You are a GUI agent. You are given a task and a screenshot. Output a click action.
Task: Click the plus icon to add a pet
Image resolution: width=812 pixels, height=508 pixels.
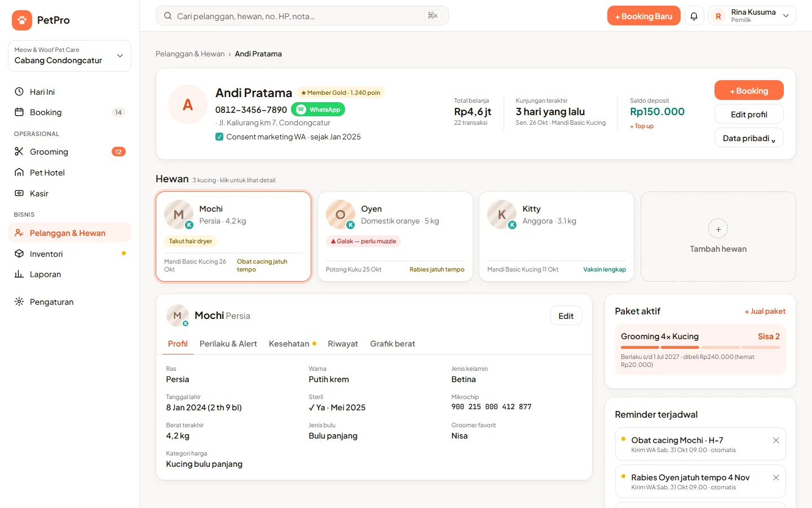(718, 229)
